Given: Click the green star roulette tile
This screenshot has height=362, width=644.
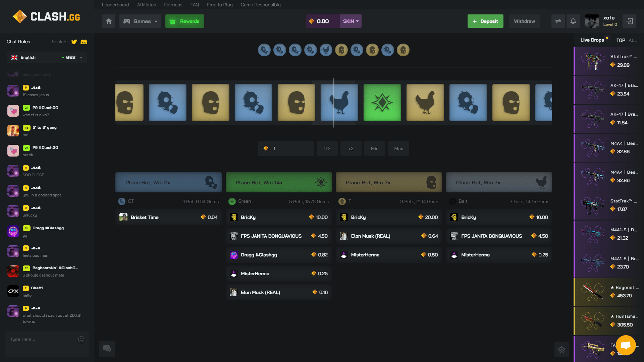Looking at the screenshot, I should coord(382,103).
